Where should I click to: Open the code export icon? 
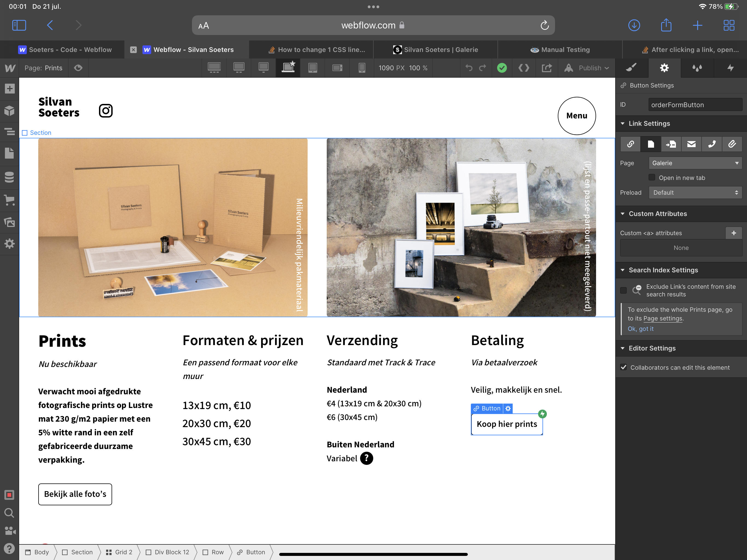[x=524, y=68]
